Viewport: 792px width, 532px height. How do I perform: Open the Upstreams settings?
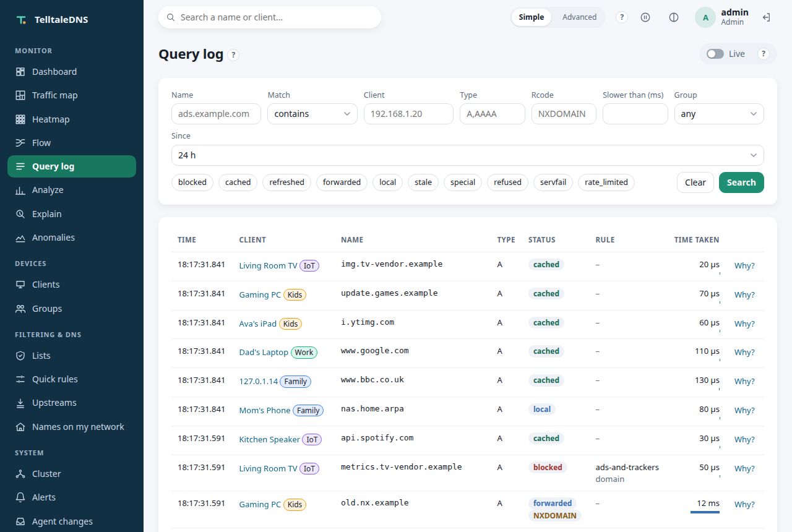pyautogui.click(x=72, y=403)
